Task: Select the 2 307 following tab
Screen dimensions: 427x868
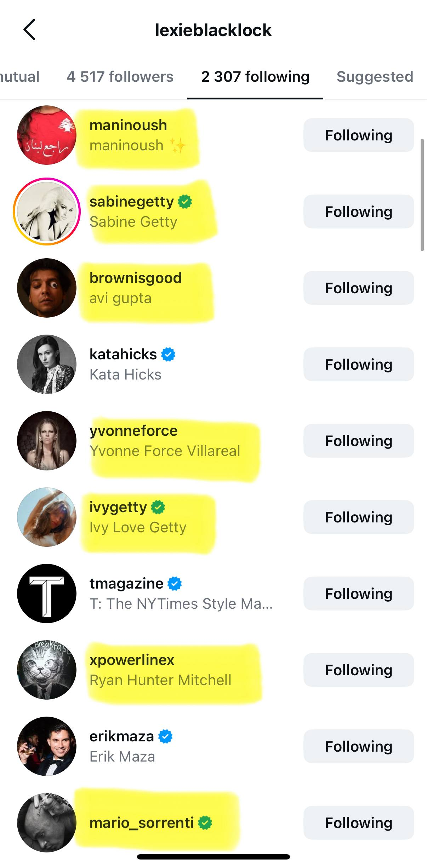Action: coord(255,77)
